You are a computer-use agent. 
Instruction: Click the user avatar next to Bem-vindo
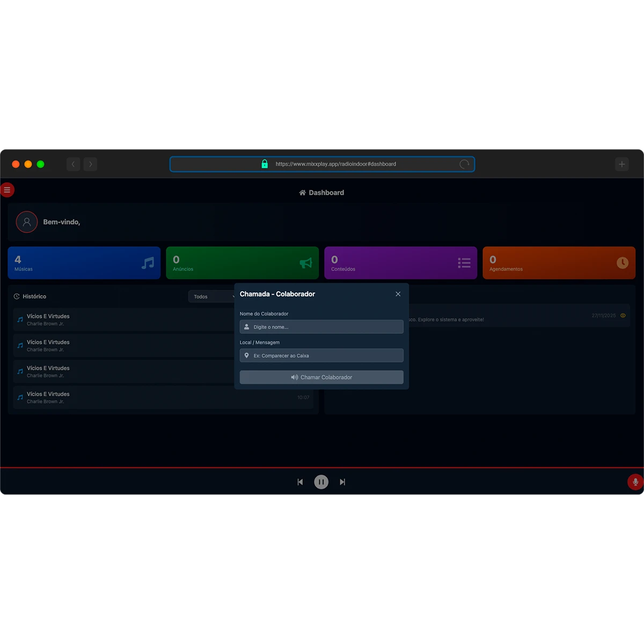click(27, 222)
